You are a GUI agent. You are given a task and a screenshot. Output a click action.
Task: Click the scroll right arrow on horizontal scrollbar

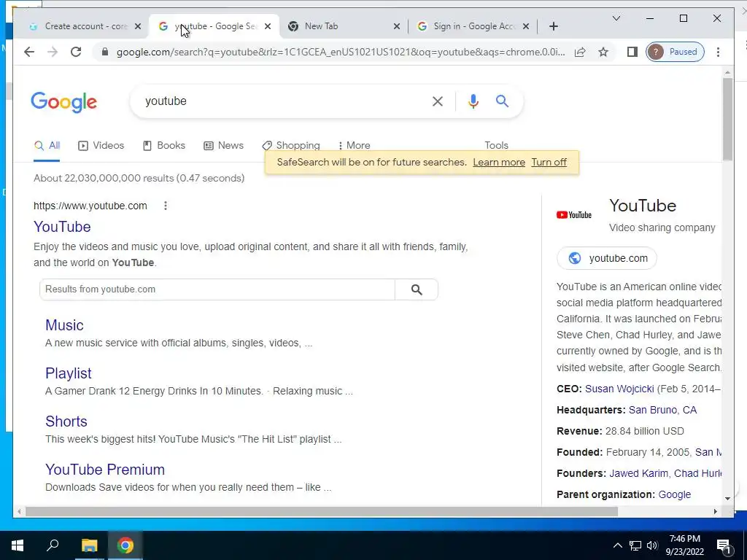click(x=715, y=511)
